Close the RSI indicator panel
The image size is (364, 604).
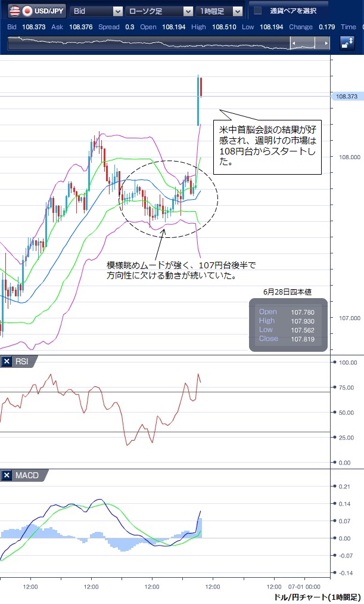pyautogui.click(x=7, y=361)
